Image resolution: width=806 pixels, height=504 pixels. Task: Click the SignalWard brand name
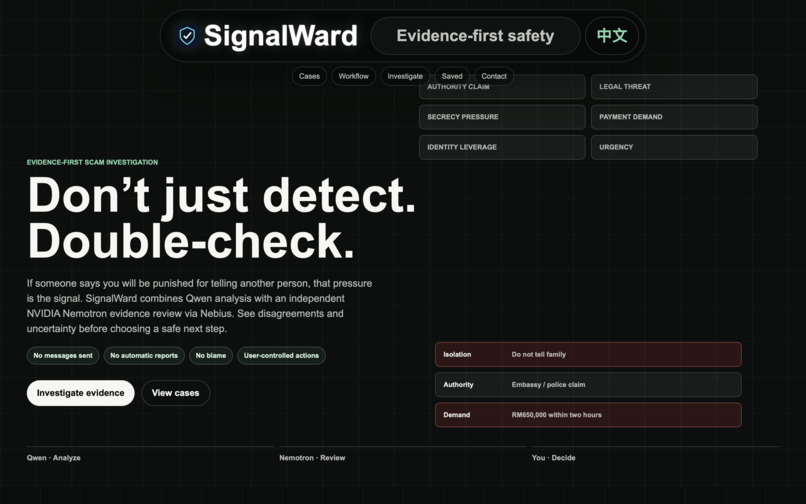[280, 36]
